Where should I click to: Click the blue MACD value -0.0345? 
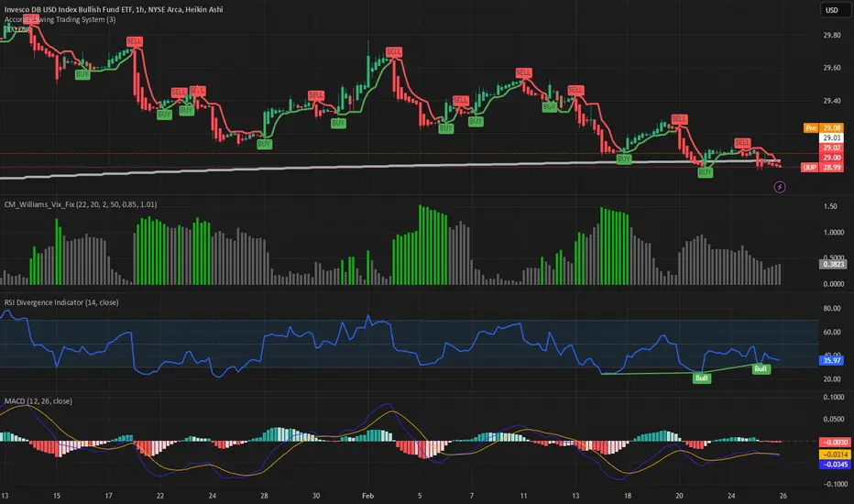point(834,465)
